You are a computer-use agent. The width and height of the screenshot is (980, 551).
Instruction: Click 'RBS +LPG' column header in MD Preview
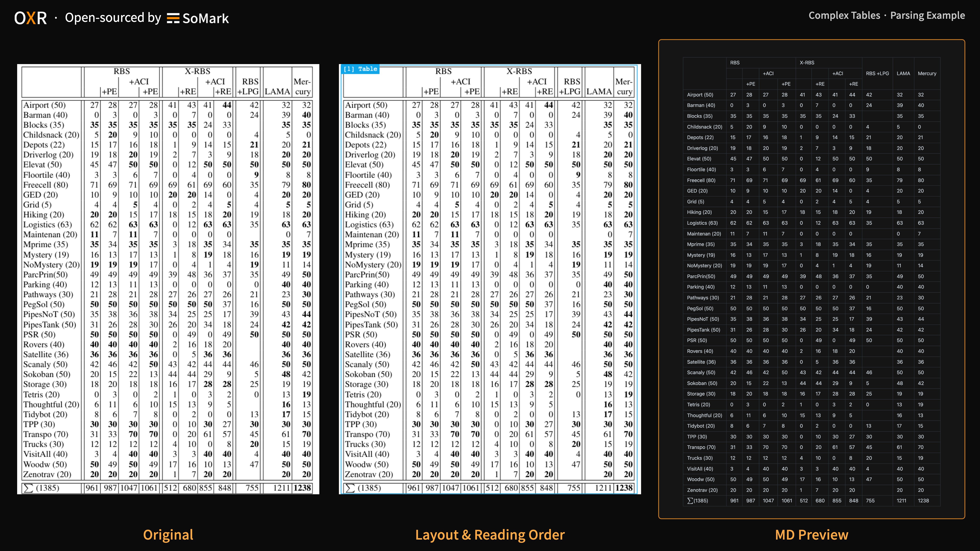877,73
